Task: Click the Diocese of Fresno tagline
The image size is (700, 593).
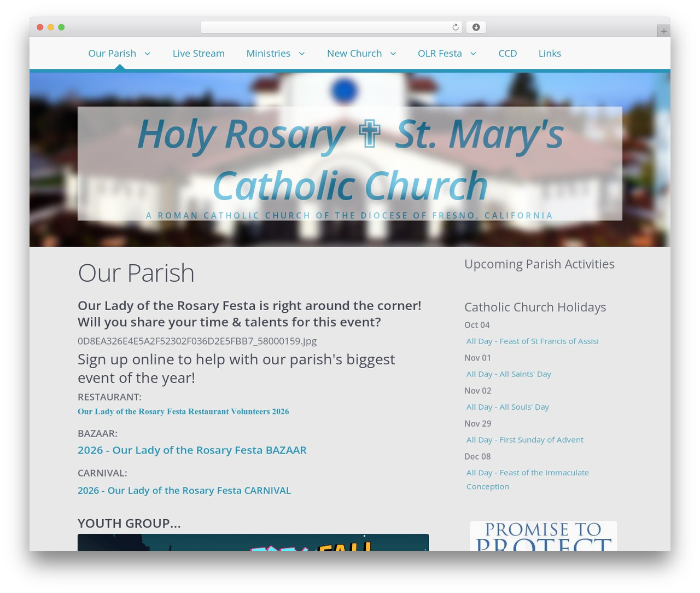Action: click(x=350, y=216)
